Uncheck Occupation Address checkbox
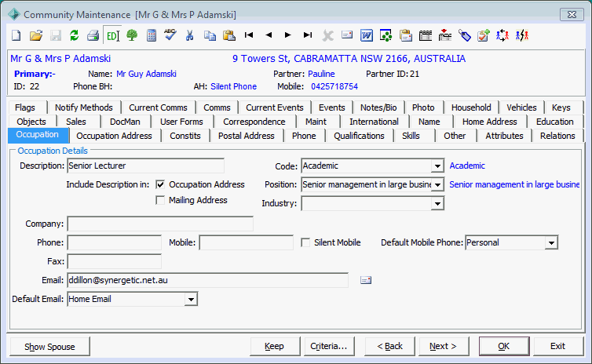592x364 pixels. 160,184
